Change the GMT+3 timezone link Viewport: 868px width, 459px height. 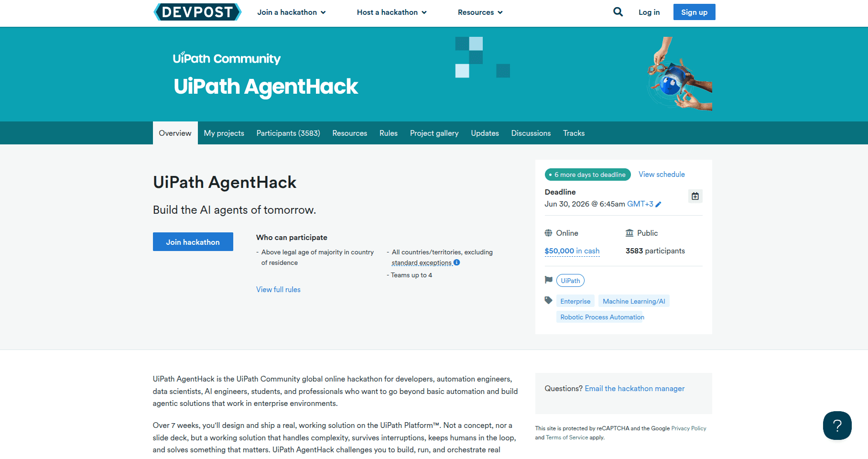[x=640, y=204]
